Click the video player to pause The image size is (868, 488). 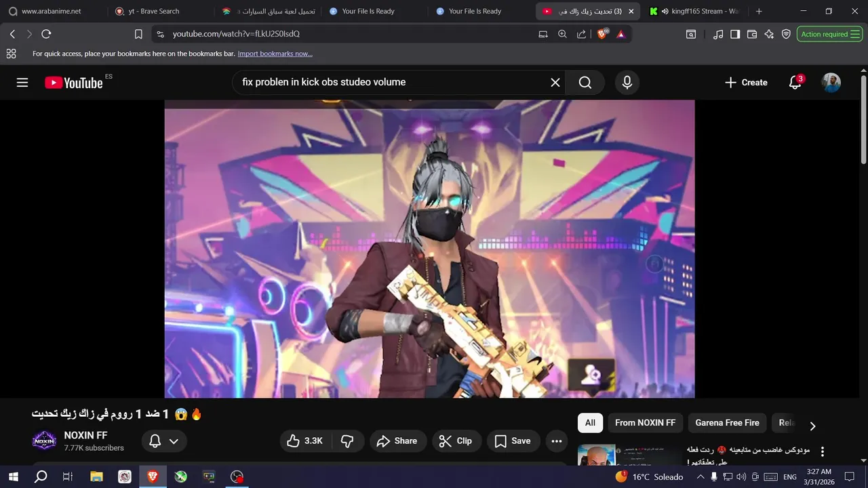(x=429, y=249)
